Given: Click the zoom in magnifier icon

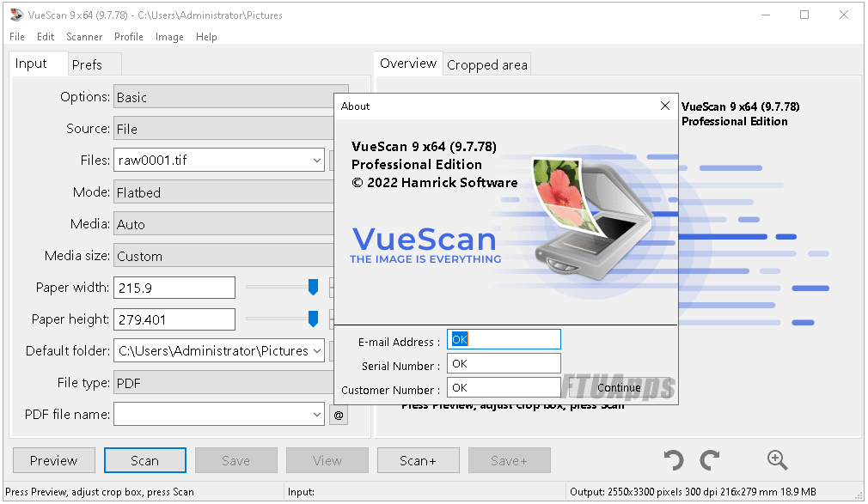Looking at the screenshot, I should tap(777, 460).
